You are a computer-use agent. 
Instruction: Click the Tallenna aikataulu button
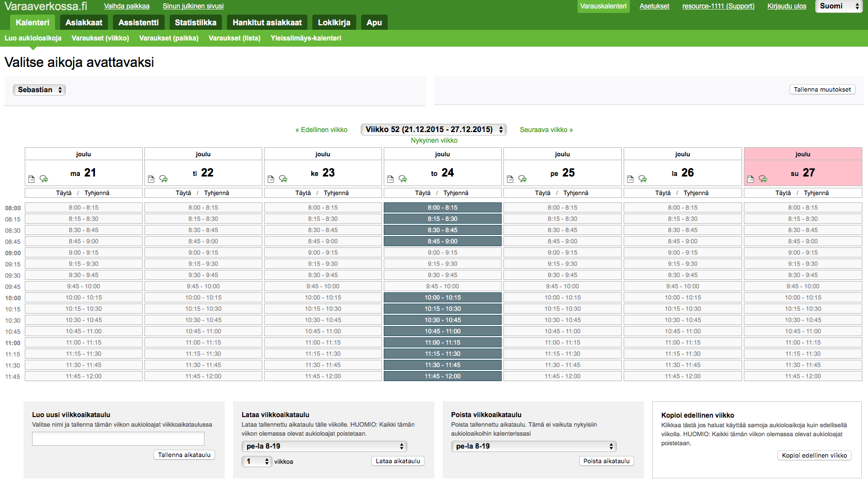coord(184,455)
